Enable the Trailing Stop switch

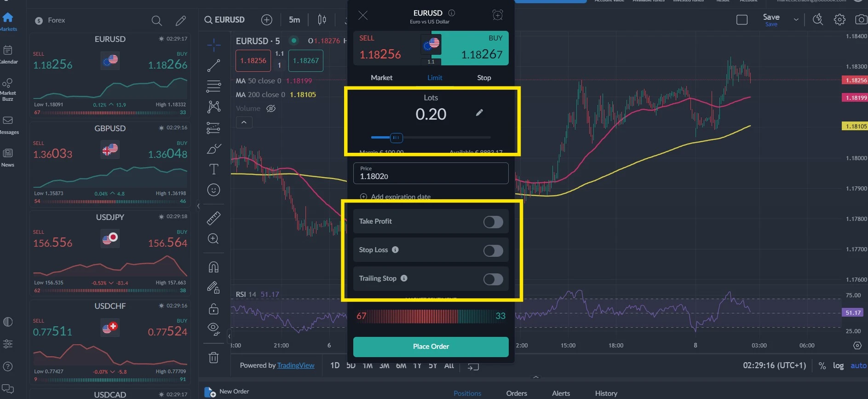point(493,279)
